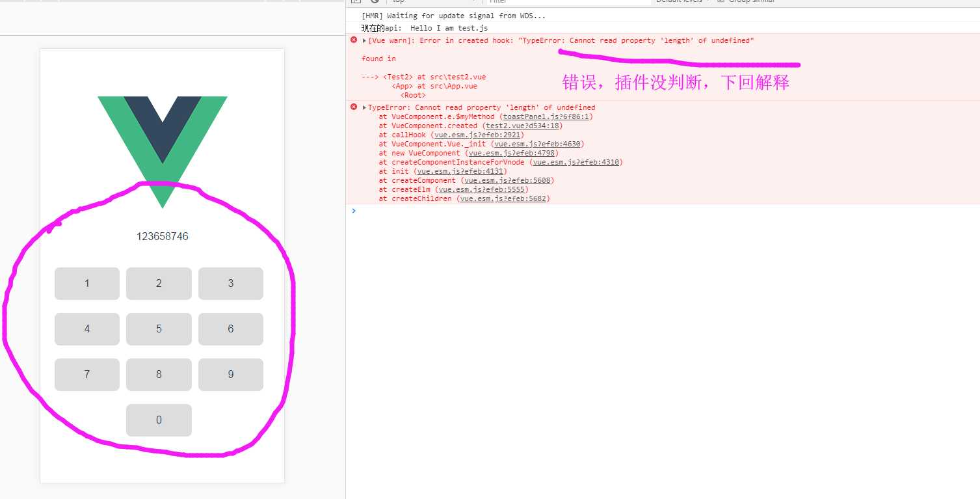Open the vue.esm.js?efeb:4630 link
The image size is (980, 499).
point(537,144)
